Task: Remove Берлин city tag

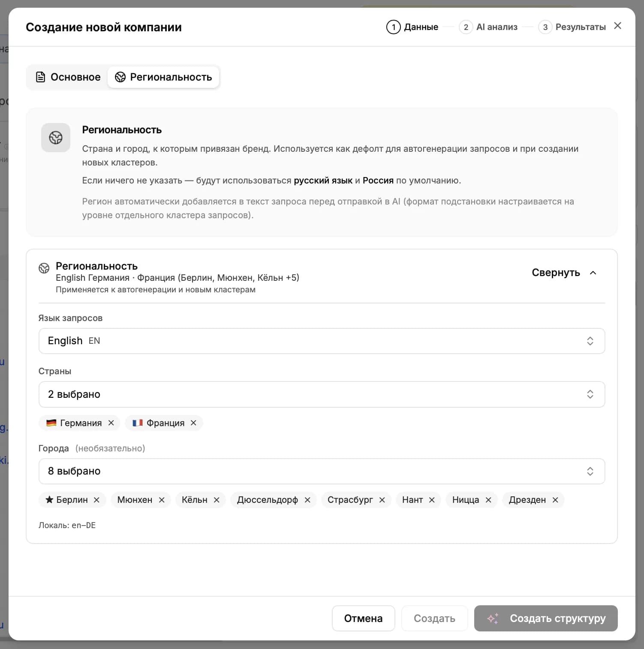Action: pos(96,500)
